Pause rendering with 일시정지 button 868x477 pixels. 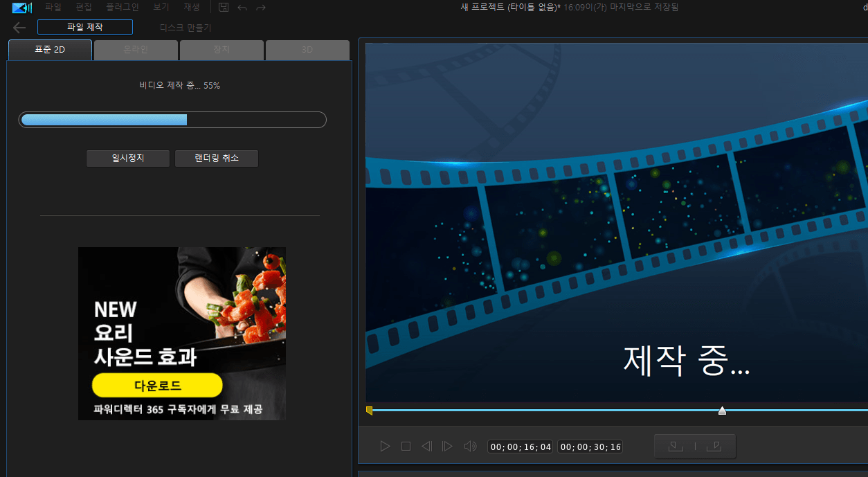coord(128,158)
